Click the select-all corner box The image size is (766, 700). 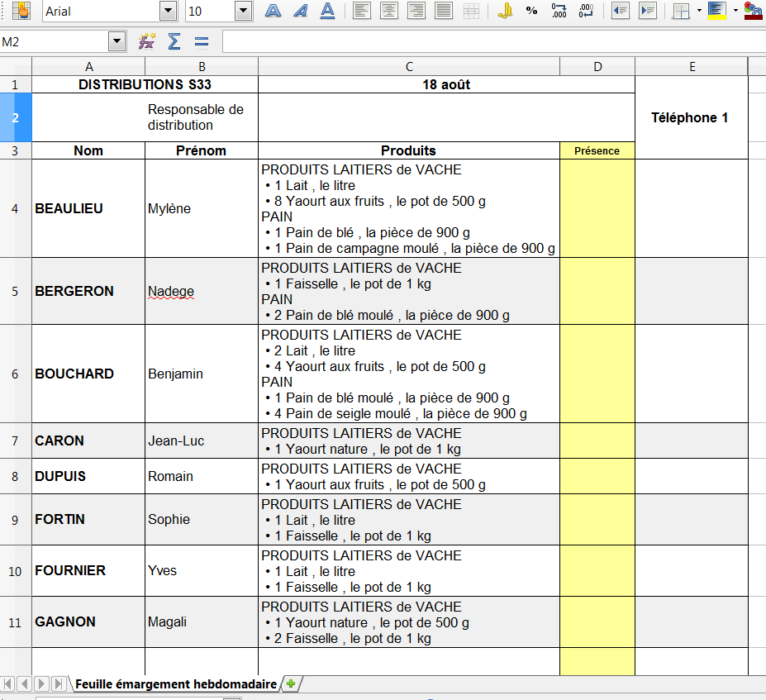pos(16,66)
